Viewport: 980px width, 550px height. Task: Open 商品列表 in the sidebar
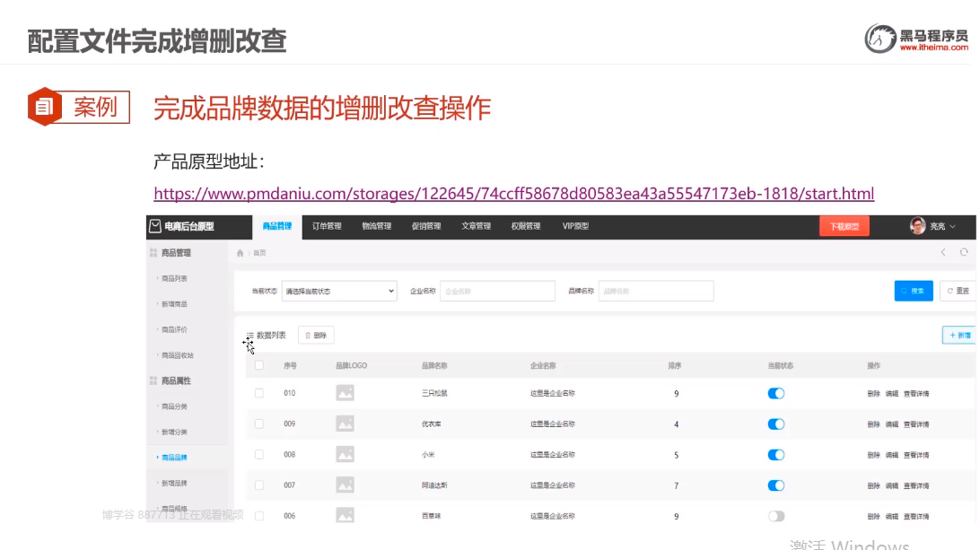pos(174,279)
